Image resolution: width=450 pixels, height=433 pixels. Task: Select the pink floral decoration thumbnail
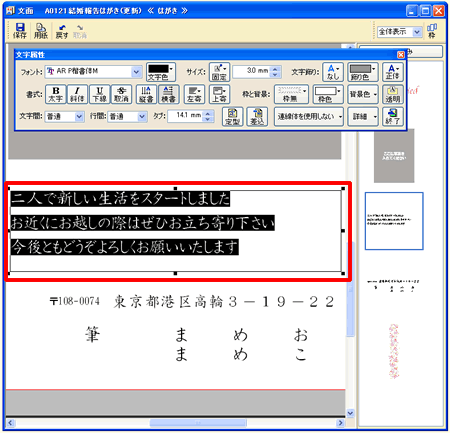[x=394, y=351]
